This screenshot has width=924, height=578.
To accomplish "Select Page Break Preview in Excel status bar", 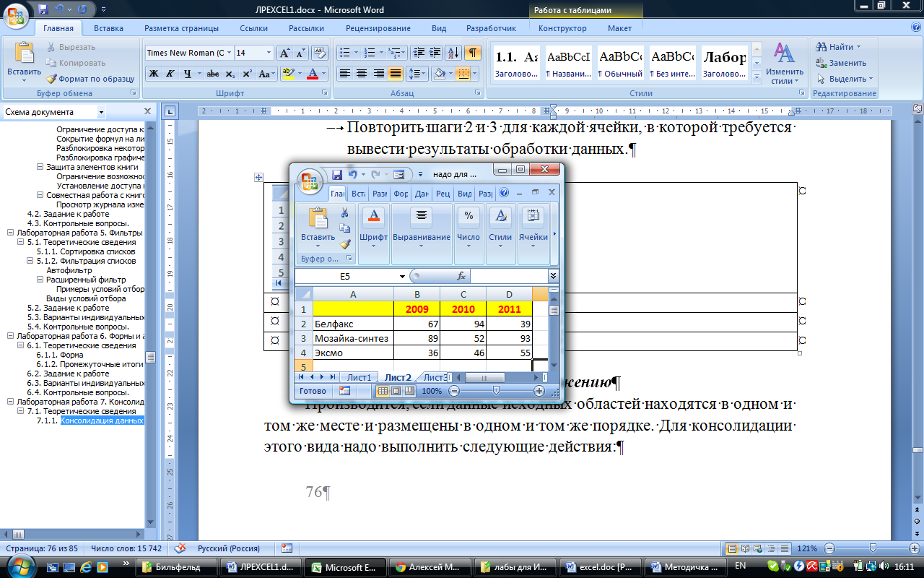I will (x=409, y=391).
